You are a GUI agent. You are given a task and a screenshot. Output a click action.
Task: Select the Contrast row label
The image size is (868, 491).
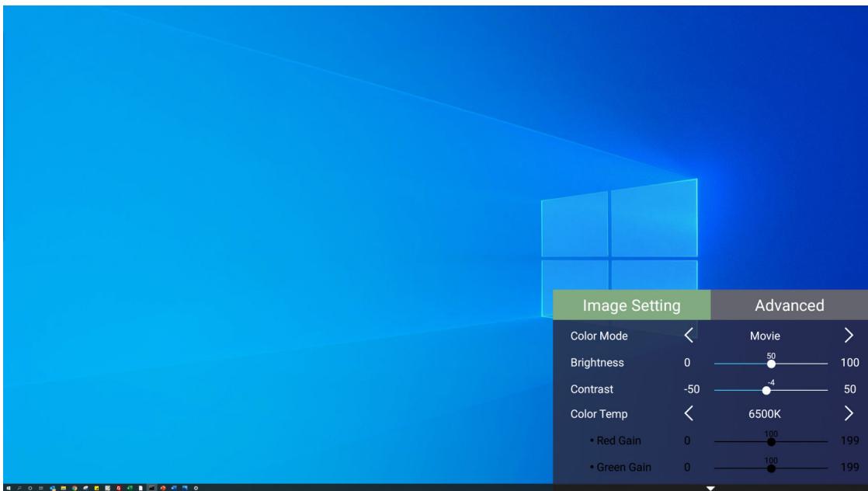592,389
